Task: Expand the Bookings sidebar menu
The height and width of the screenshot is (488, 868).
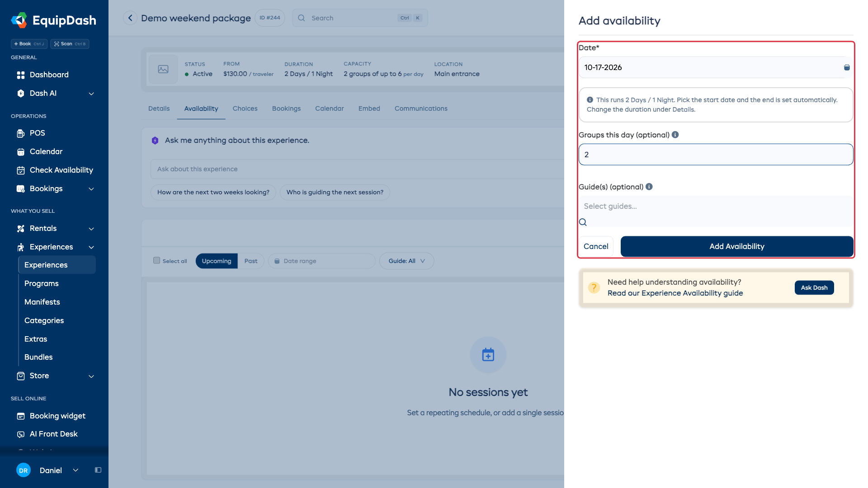Action: point(91,189)
